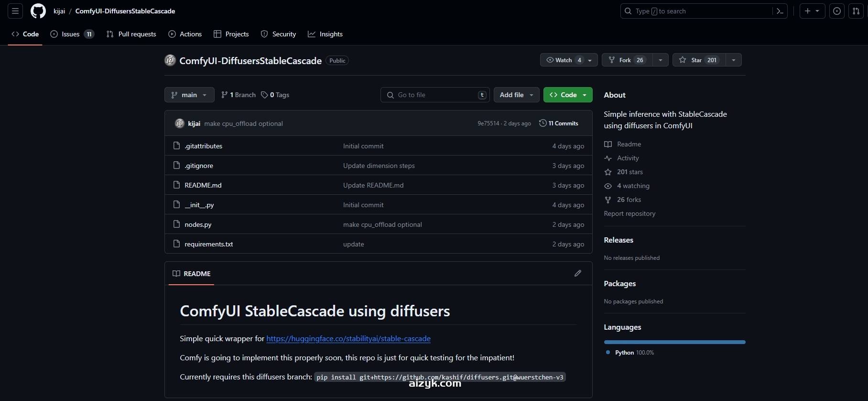868x401 pixels.
Task: Open the .gitattributes file
Action: (x=203, y=146)
